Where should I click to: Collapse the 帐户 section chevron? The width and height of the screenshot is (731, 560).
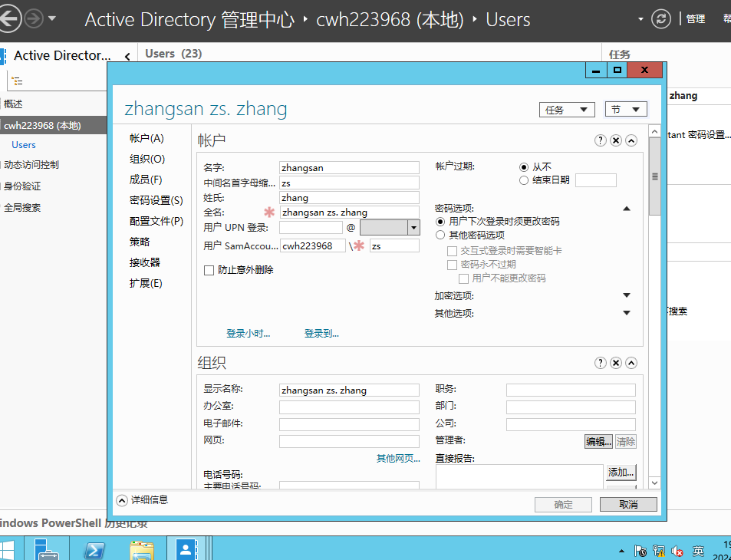click(x=631, y=140)
